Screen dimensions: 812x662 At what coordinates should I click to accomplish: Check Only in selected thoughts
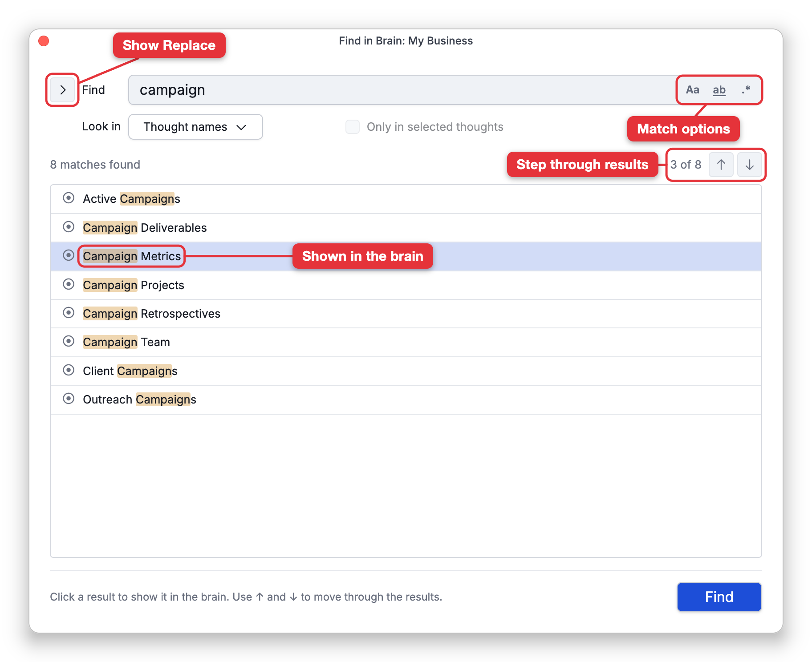point(353,127)
